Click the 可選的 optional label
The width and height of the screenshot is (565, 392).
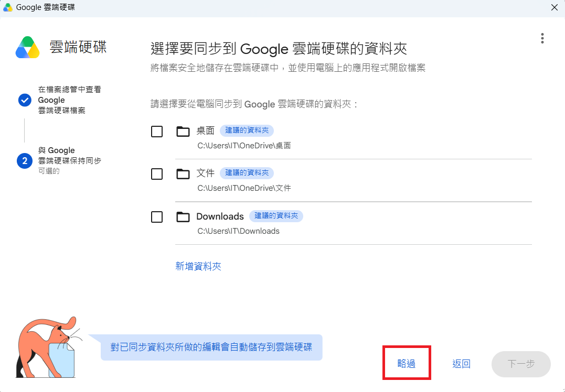(x=49, y=171)
